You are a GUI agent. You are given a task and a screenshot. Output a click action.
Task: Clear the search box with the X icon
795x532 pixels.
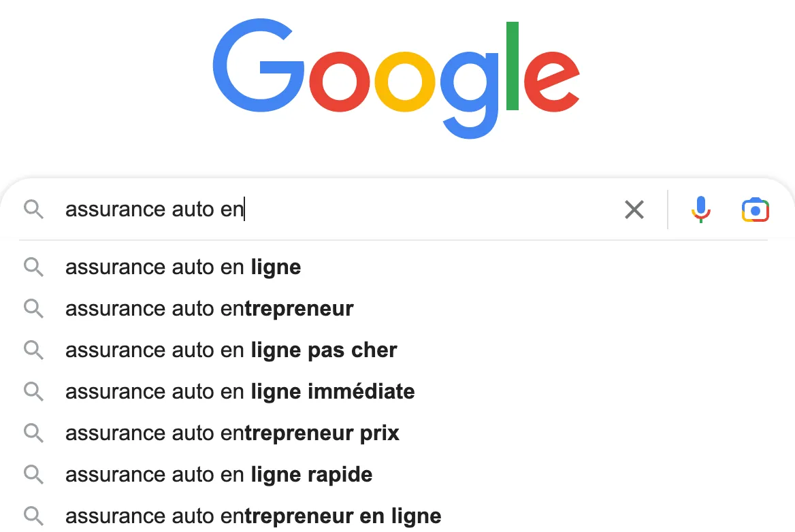634,210
